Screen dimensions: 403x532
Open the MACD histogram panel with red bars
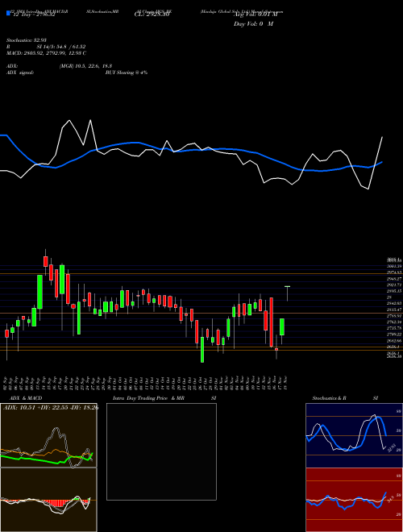(48, 500)
